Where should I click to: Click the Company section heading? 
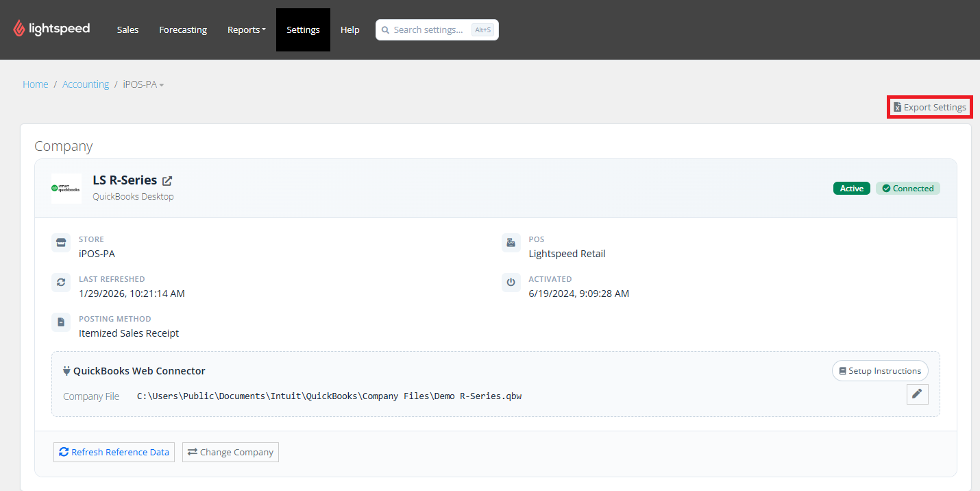(x=63, y=146)
